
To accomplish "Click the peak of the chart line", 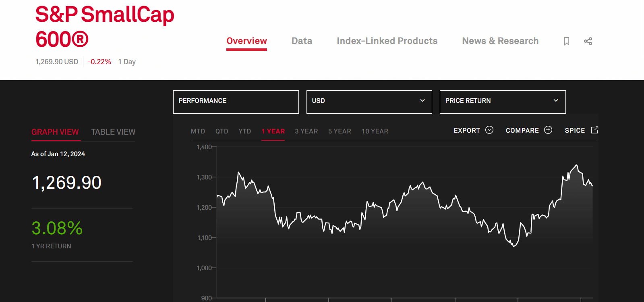I will pos(577,165).
